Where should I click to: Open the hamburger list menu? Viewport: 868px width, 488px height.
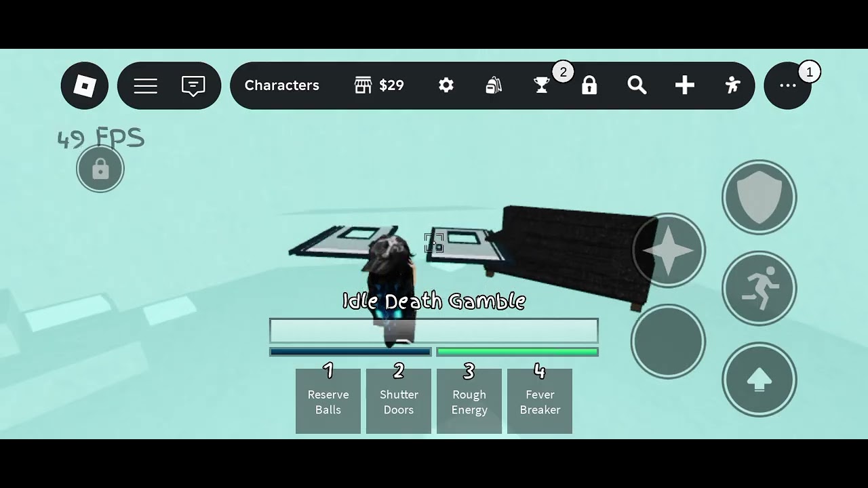tap(145, 85)
